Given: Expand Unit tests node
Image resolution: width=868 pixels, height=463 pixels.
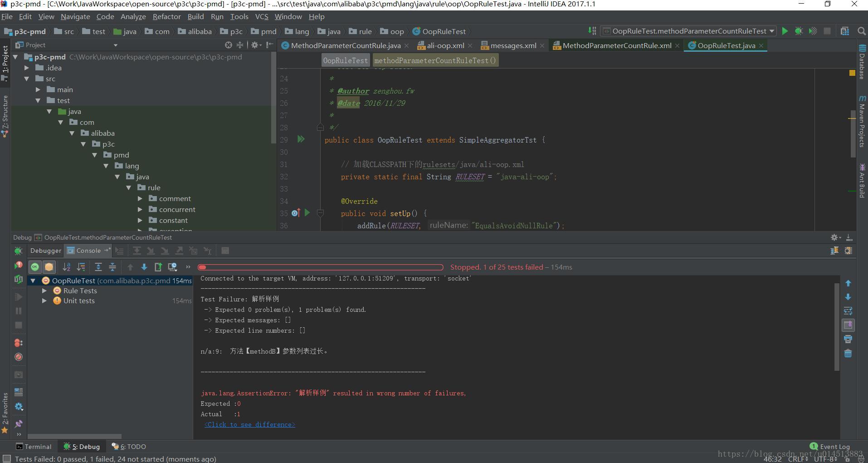Looking at the screenshot, I should pyautogui.click(x=44, y=300).
